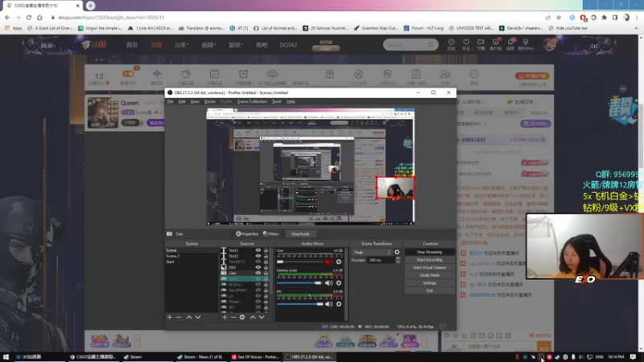Show the VALORANT source with its eye icon
Image resolution: width=644 pixels, height=362 pixels.
click(x=258, y=290)
